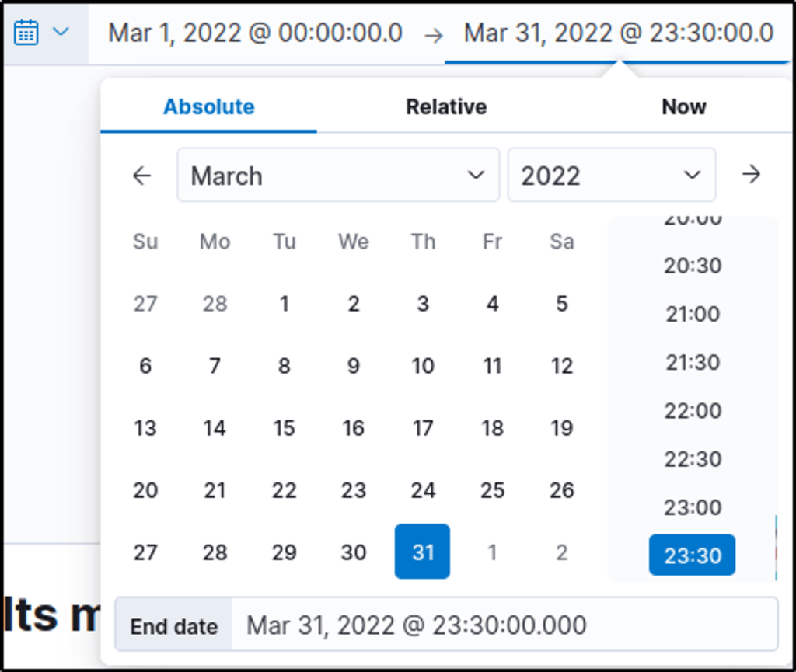Go to next month arrow
This screenshot has width=796, height=672.
751,175
